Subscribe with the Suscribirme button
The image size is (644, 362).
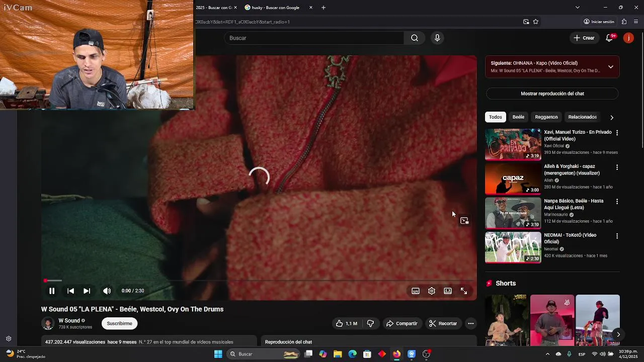pos(120,323)
